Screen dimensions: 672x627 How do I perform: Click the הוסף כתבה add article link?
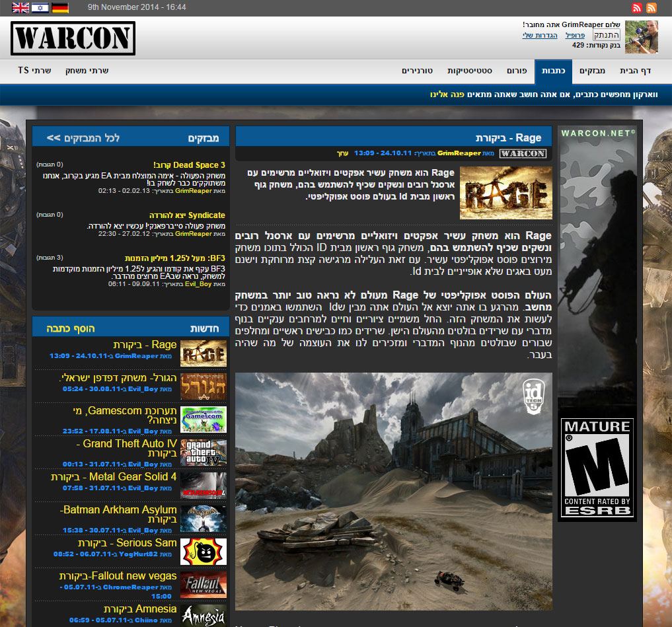pyautogui.click(x=71, y=329)
